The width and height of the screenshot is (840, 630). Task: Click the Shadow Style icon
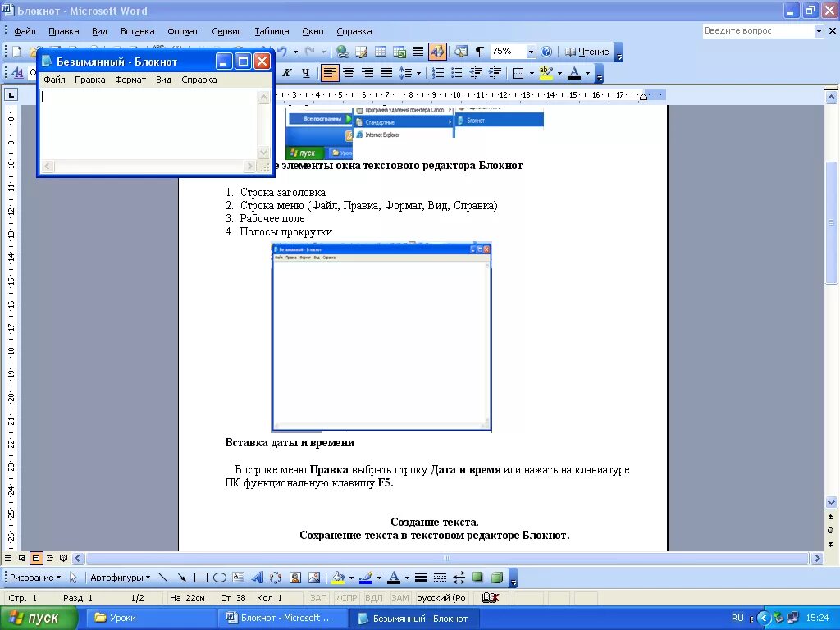[477, 577]
